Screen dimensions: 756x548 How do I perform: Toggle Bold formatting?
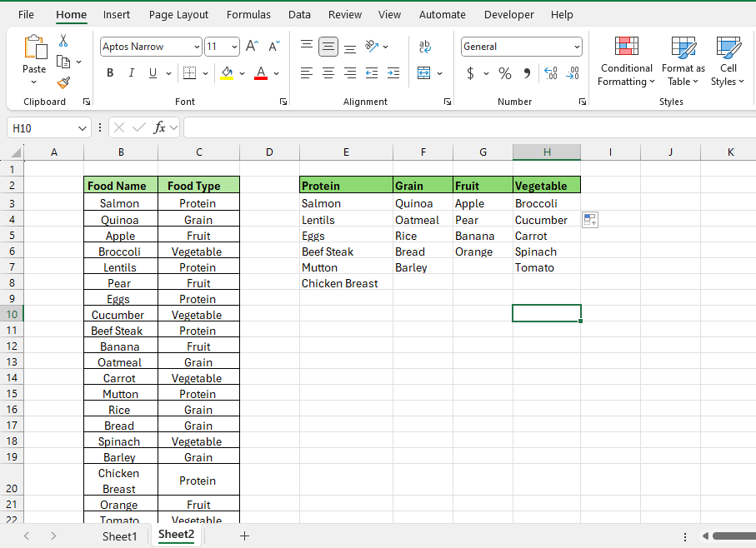pyautogui.click(x=110, y=73)
